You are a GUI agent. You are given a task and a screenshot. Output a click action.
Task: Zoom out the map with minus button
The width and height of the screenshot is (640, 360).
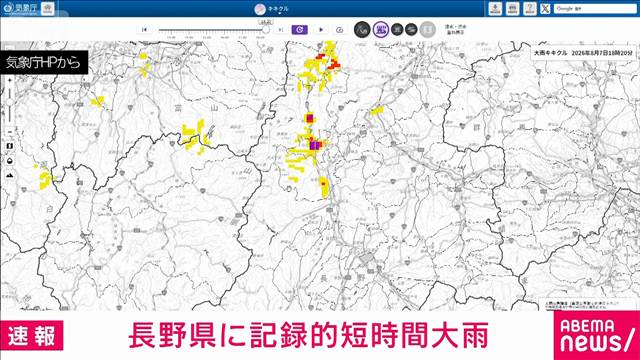click(10, 132)
